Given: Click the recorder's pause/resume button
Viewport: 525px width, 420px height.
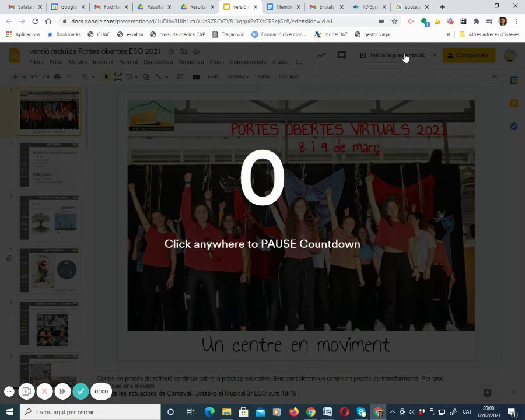Looking at the screenshot, I should (62, 391).
